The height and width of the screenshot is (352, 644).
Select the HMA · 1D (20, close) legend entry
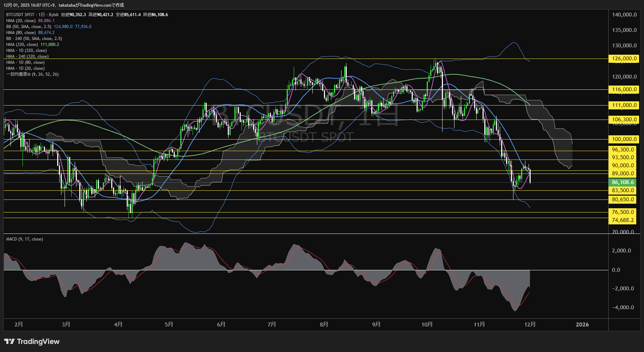pos(25,68)
